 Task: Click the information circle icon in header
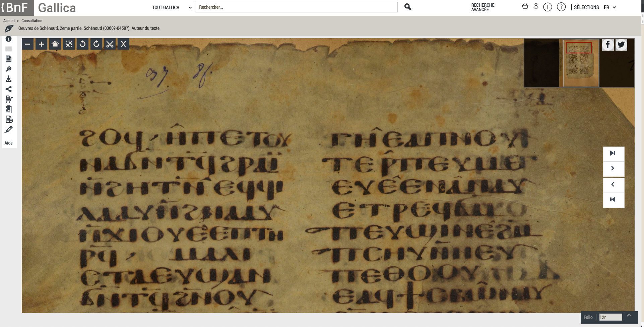click(x=548, y=7)
